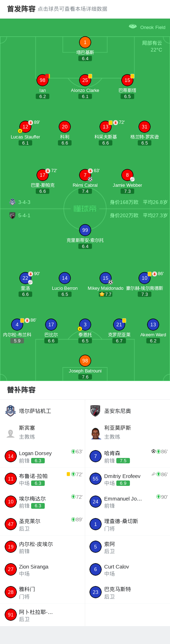Image resolution: width=170 pixels, height=644 pixels.
Task: Click 替补阵容 section heading
Action: pyautogui.click(x=21, y=390)
